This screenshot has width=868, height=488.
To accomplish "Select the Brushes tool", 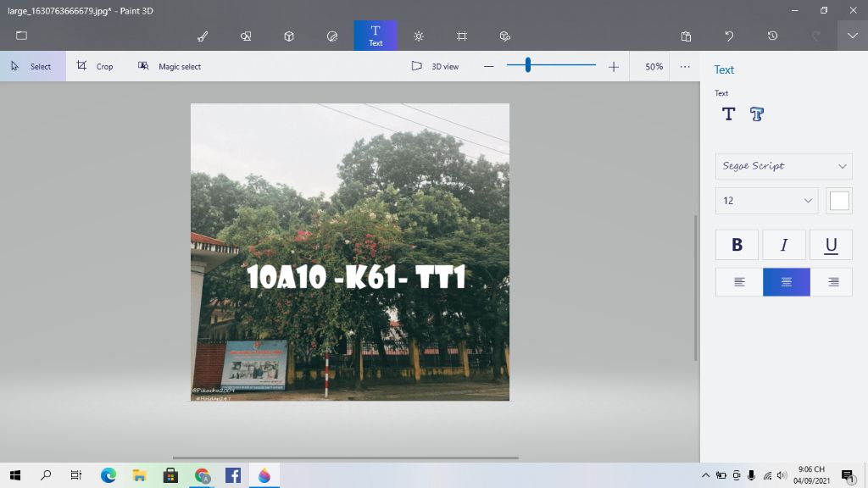I will 202,36.
